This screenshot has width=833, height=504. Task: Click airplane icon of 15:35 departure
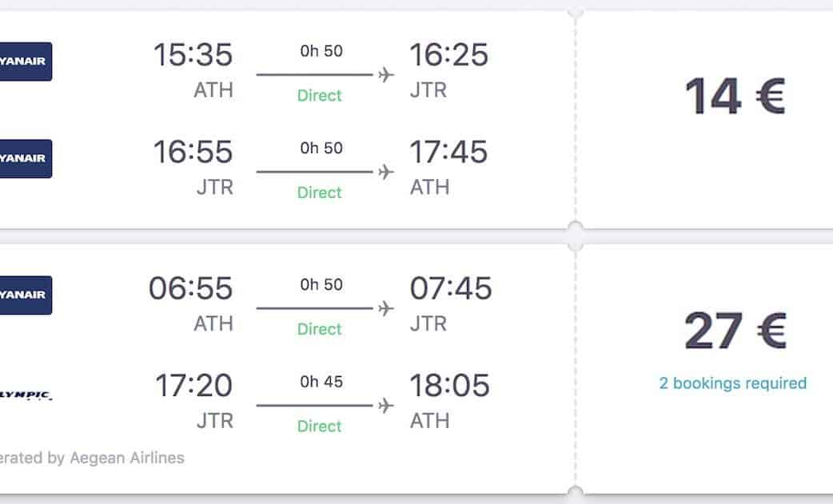(386, 75)
